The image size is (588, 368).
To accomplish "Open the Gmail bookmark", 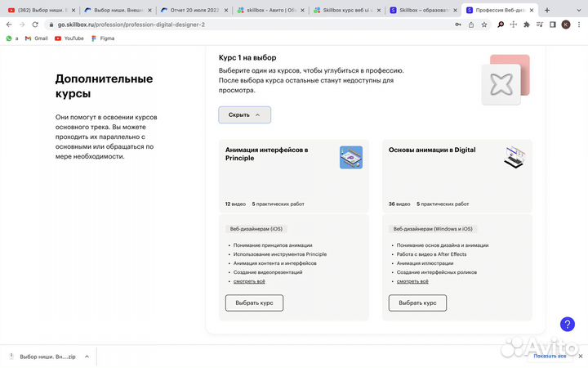I will (x=37, y=38).
